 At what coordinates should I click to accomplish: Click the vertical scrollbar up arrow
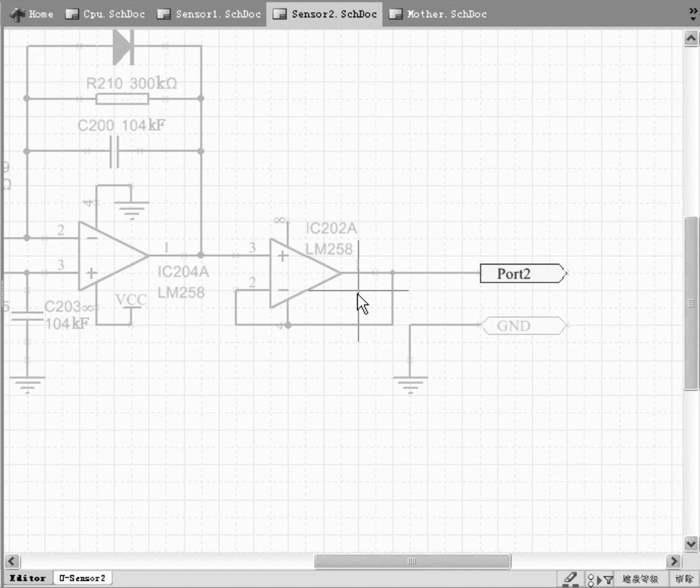(690, 39)
